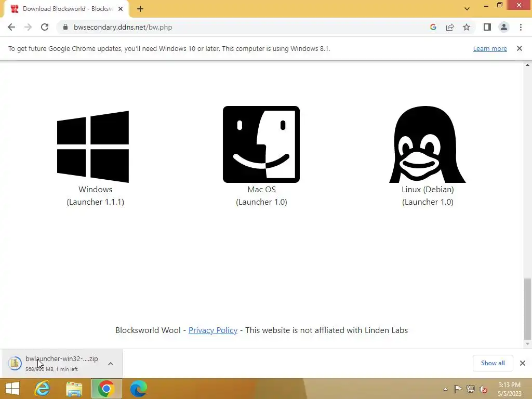
Task: Click the Windows (Launcher 1.1.1) label
Action: (96, 195)
